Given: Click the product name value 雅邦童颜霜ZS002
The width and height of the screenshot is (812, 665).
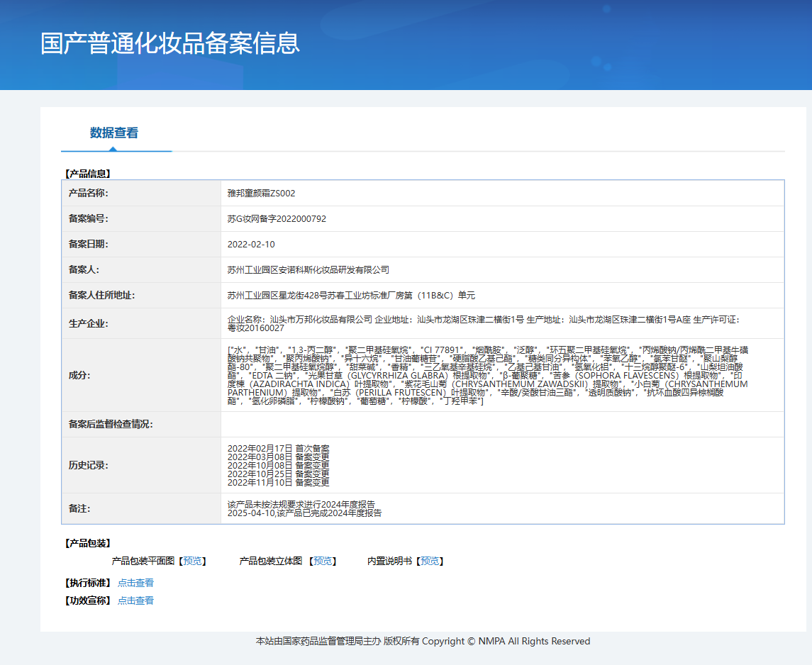Looking at the screenshot, I should (261, 193).
